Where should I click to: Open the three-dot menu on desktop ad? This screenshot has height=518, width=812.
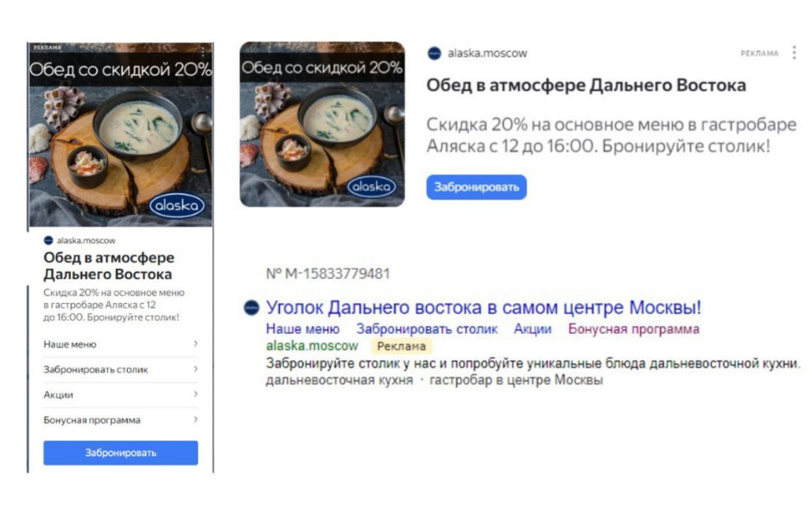tap(794, 53)
